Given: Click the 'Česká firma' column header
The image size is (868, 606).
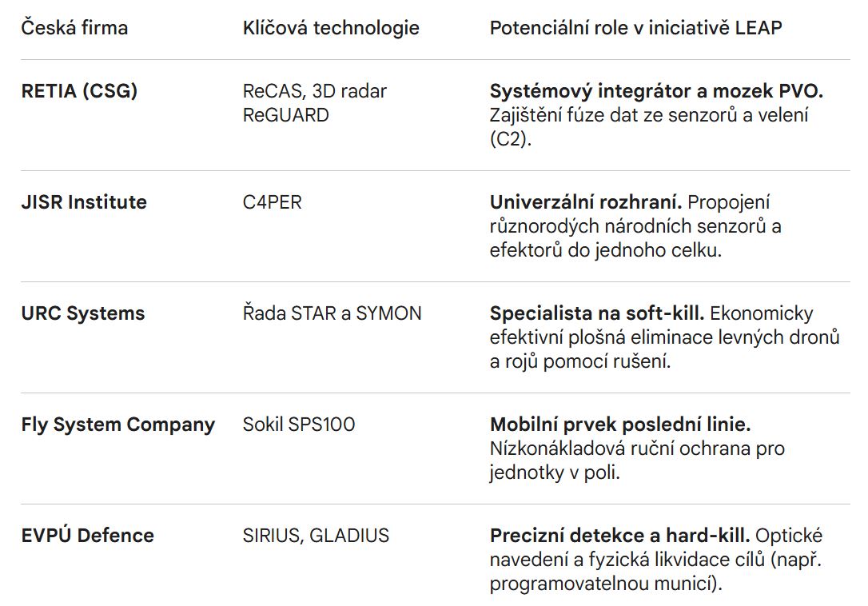Looking at the screenshot, I should 74,28.
